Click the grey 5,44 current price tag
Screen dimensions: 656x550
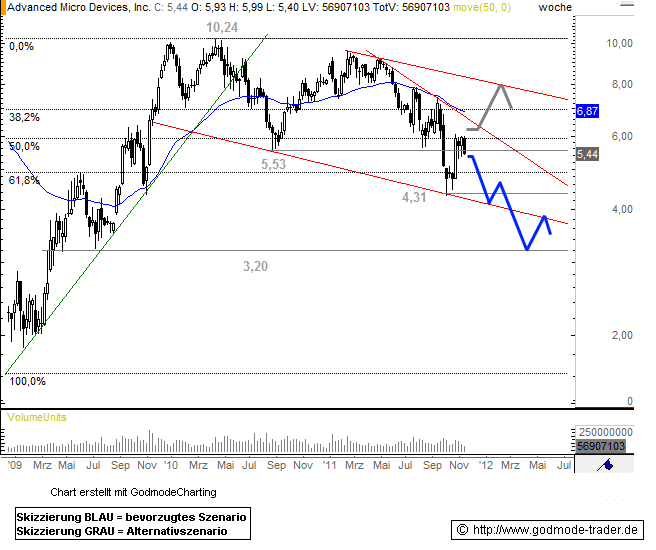tap(587, 154)
